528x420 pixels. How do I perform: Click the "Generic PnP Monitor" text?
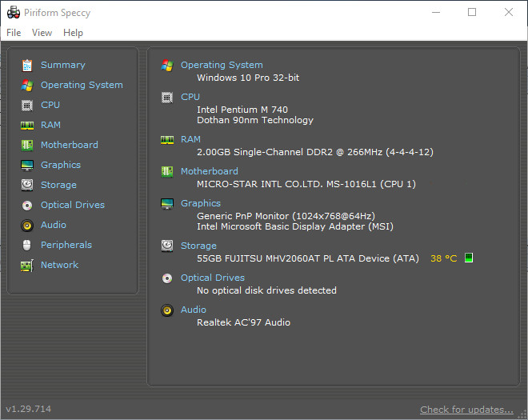click(242, 216)
